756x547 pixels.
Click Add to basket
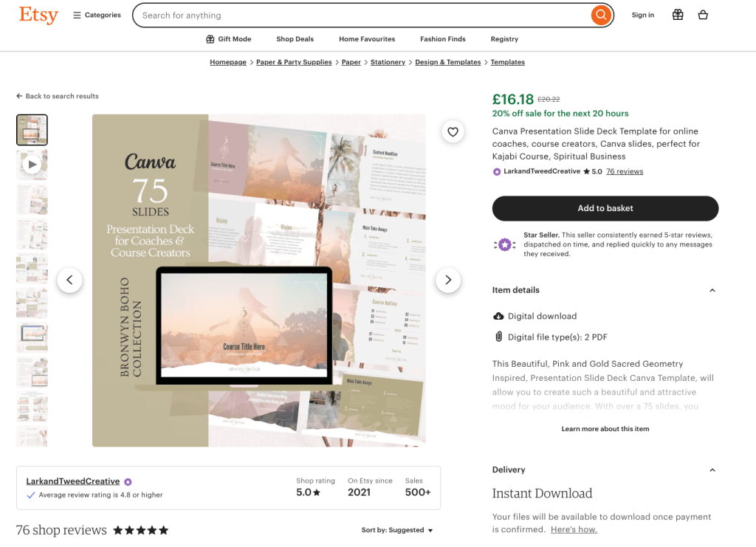coord(605,208)
